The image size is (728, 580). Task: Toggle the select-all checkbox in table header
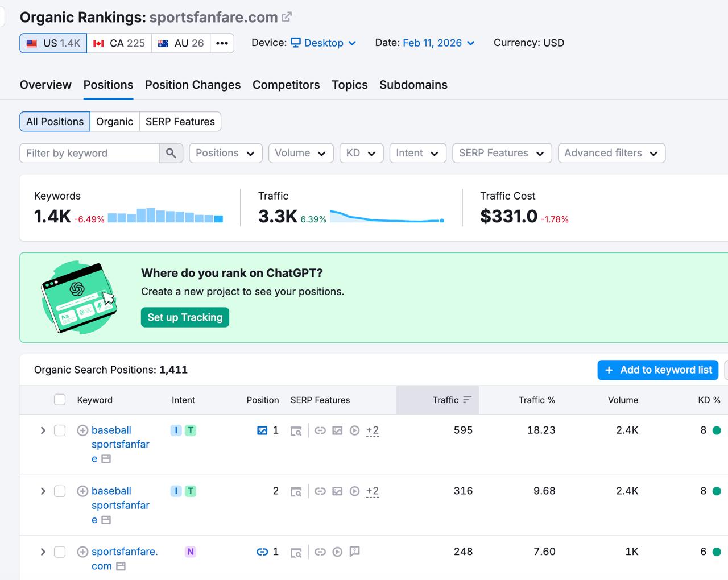point(60,400)
